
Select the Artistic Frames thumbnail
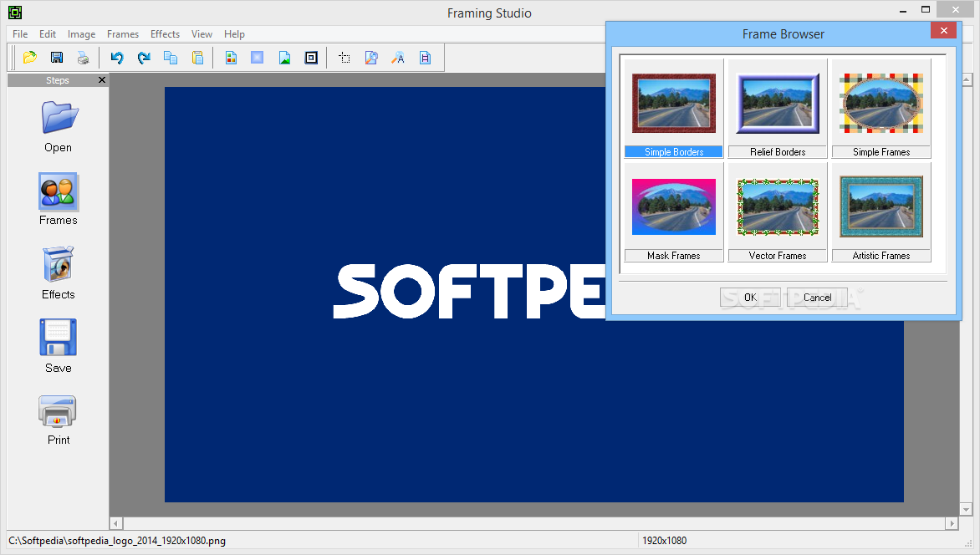coord(881,207)
